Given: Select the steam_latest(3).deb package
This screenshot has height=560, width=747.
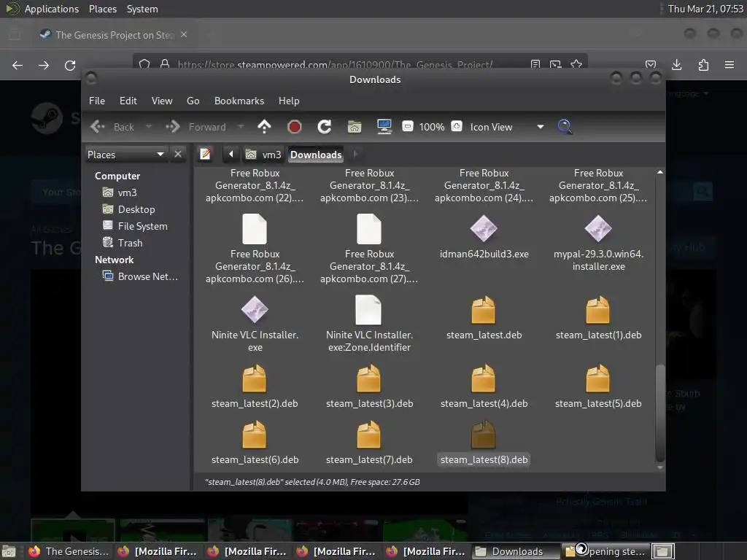Looking at the screenshot, I should click(x=368, y=378).
